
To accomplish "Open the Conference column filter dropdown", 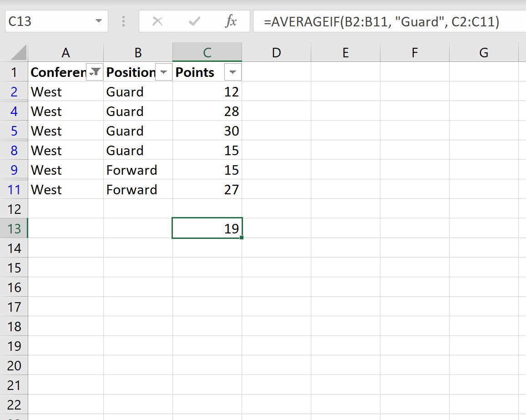I will pos(95,72).
